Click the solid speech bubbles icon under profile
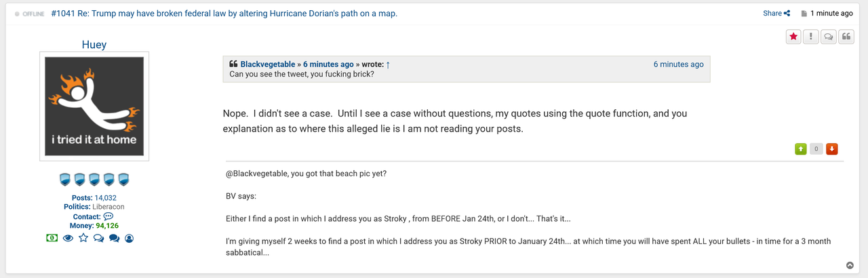The image size is (868, 278). click(x=114, y=238)
